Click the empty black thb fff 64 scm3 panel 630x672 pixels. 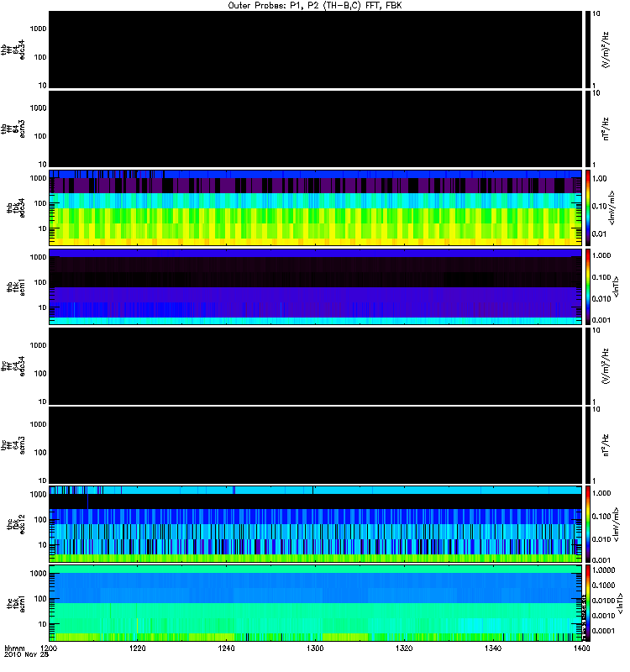click(x=315, y=129)
